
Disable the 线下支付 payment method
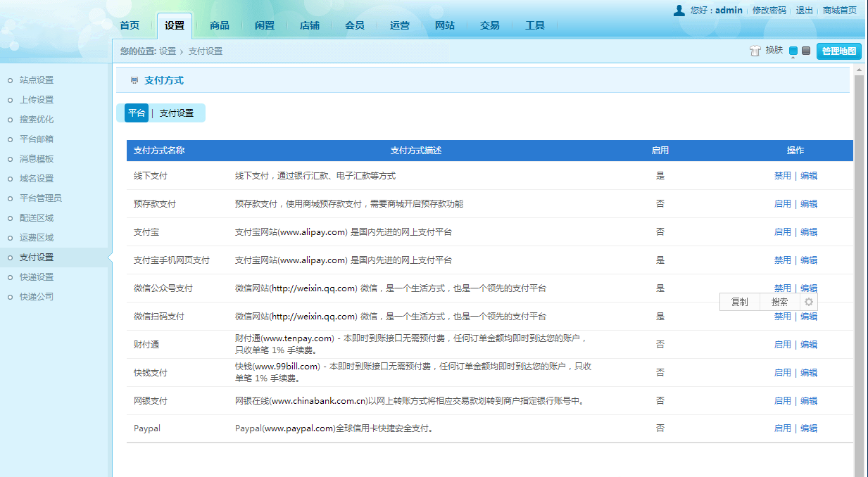782,176
